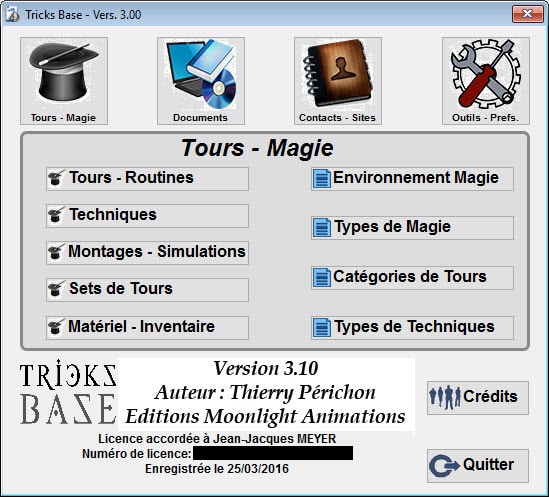This screenshot has height=497, width=549.
Task: Click the Tricks Base title bar icon
Action: click(x=13, y=14)
